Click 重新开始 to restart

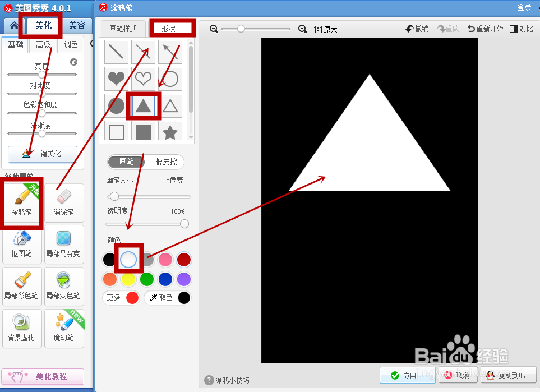(485, 29)
